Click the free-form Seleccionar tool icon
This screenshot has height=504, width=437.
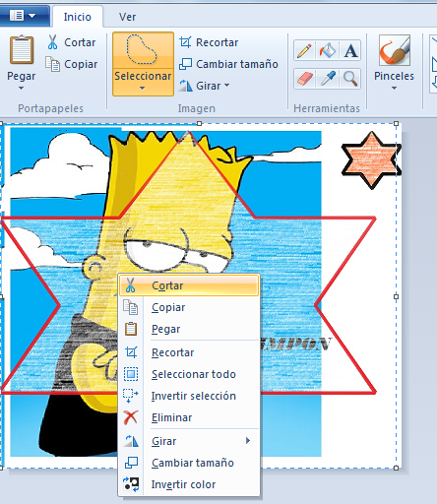(143, 50)
